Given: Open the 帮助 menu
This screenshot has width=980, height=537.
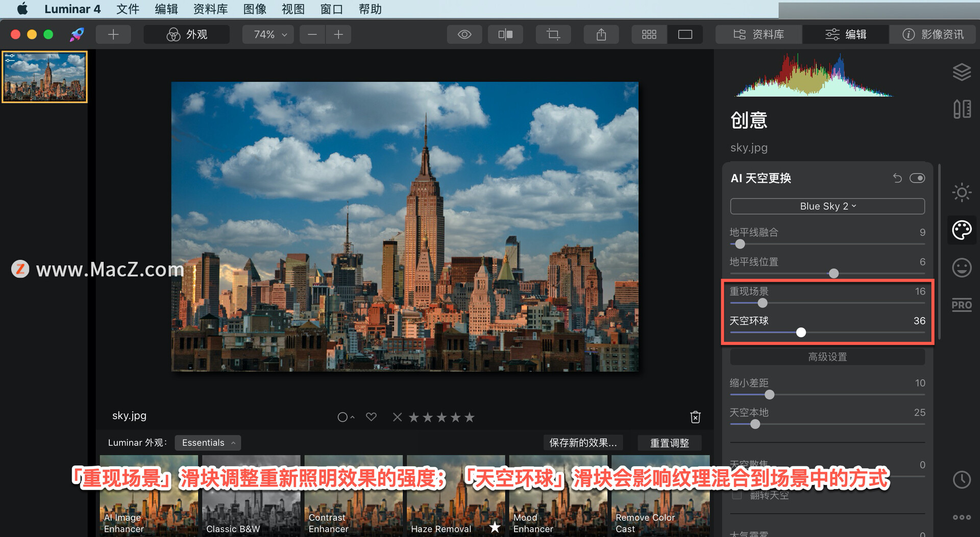Looking at the screenshot, I should pos(370,9).
